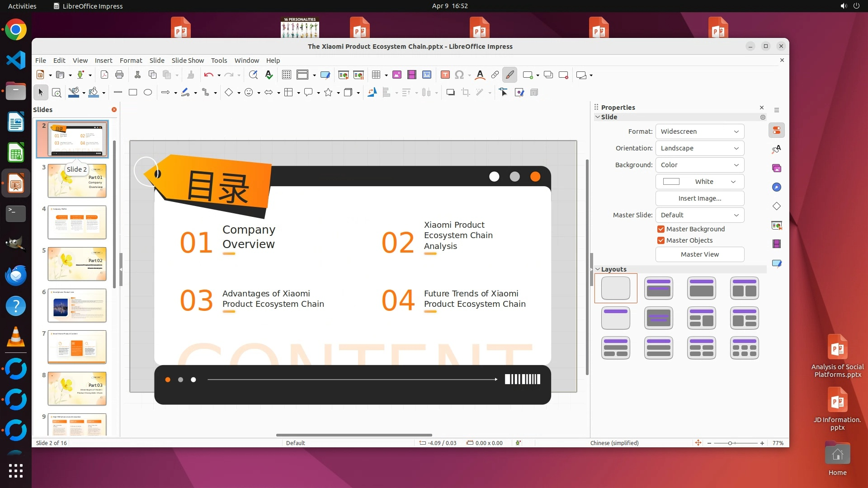Image resolution: width=868 pixels, height=488 pixels.
Task: Click the Display Grid icon
Action: tap(286, 75)
